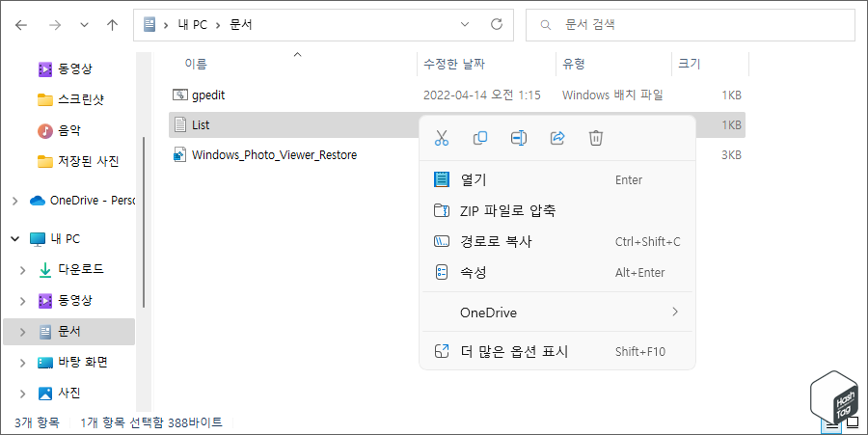This screenshot has width=868, height=435.
Task: Click the Windows 배치 파일 type cell
Action: coord(612,95)
